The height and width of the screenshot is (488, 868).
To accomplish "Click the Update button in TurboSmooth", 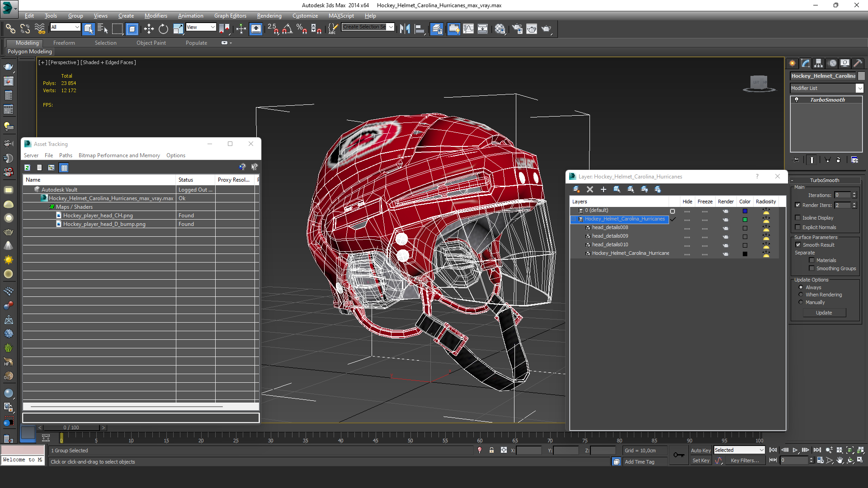I will (x=824, y=313).
